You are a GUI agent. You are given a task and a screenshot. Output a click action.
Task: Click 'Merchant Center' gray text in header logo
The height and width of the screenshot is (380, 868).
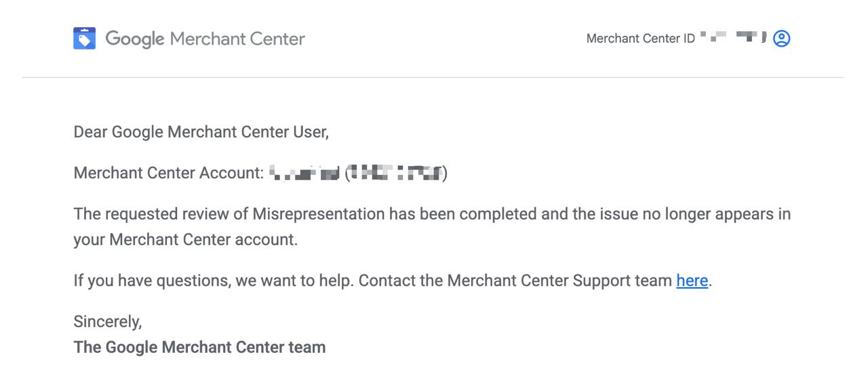(x=237, y=39)
